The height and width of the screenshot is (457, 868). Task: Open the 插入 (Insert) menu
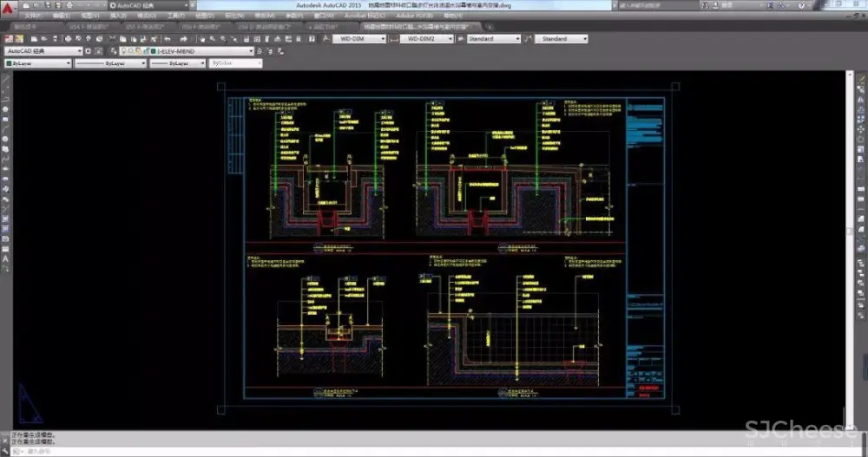117,16
